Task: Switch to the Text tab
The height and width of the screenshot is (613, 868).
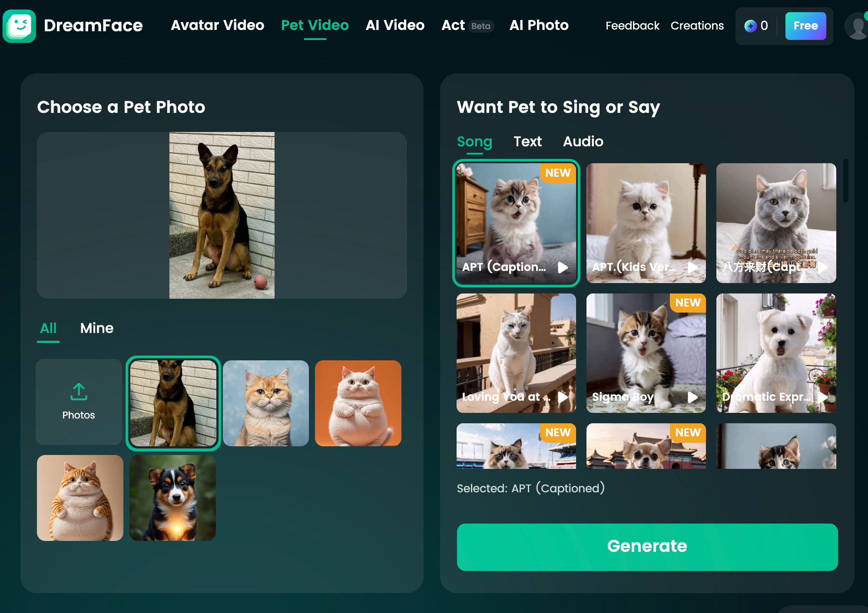Action: 527,141
